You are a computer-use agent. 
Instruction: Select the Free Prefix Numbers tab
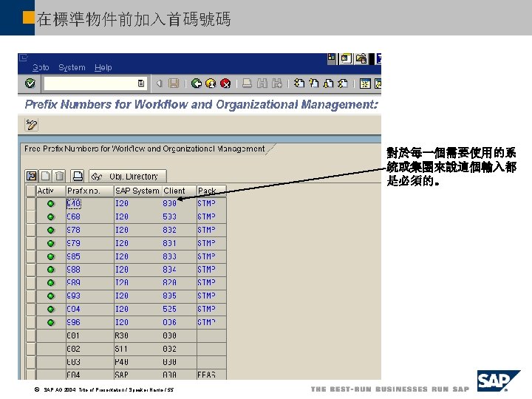[145, 149]
